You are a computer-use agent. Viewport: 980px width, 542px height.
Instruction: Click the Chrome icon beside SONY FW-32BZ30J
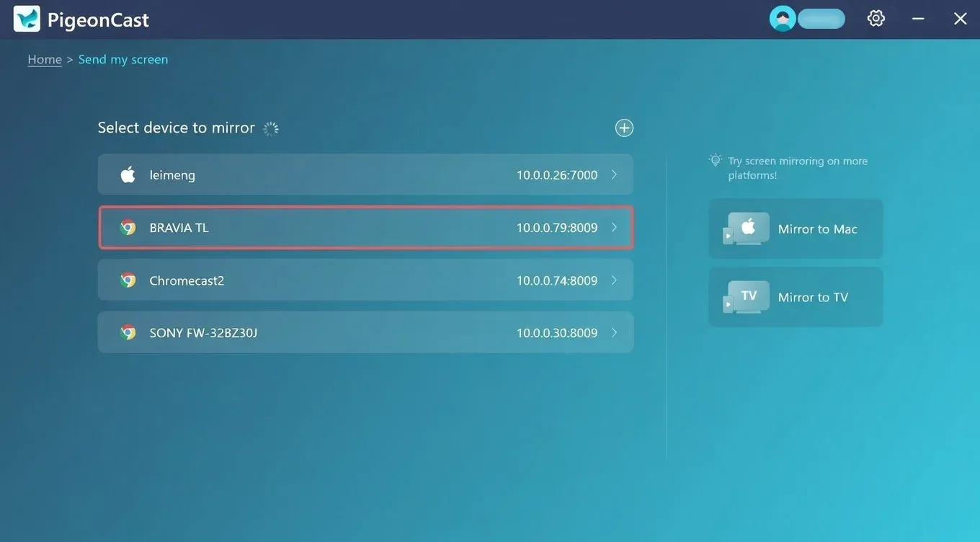[x=128, y=332]
